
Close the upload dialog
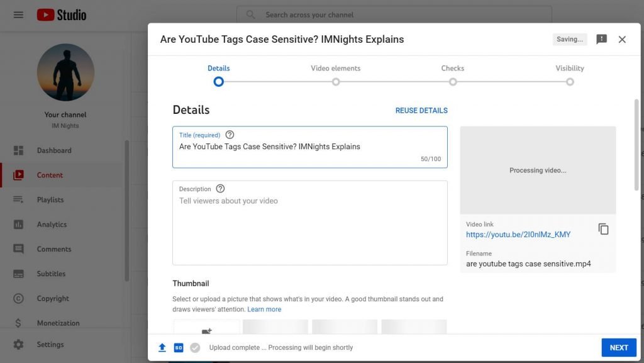click(622, 39)
